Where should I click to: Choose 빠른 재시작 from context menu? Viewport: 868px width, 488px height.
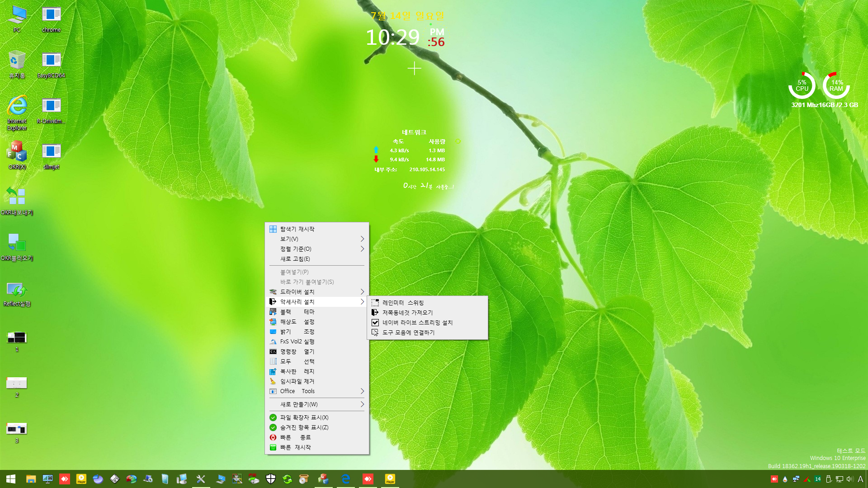(x=316, y=447)
